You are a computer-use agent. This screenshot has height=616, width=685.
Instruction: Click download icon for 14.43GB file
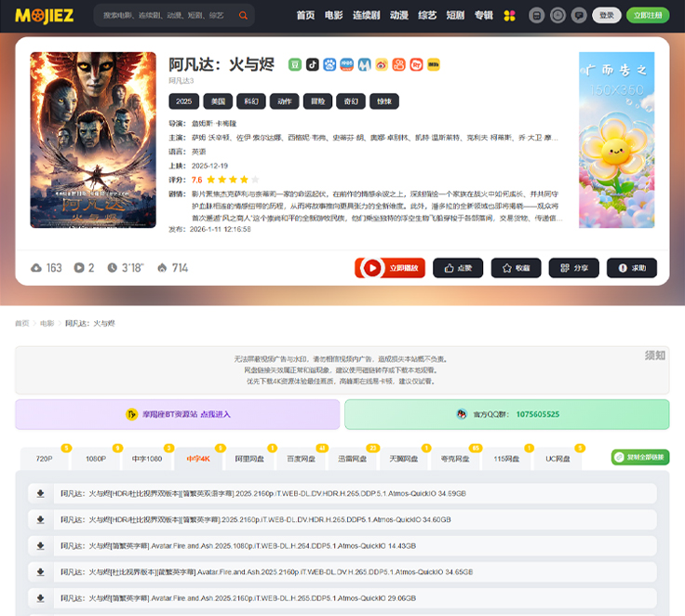pyautogui.click(x=41, y=546)
